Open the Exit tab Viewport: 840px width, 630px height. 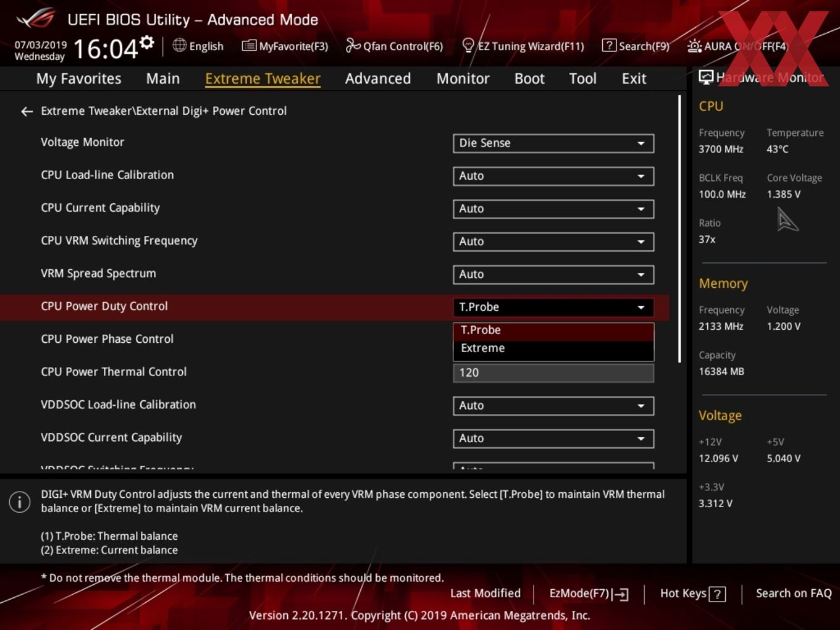click(634, 79)
